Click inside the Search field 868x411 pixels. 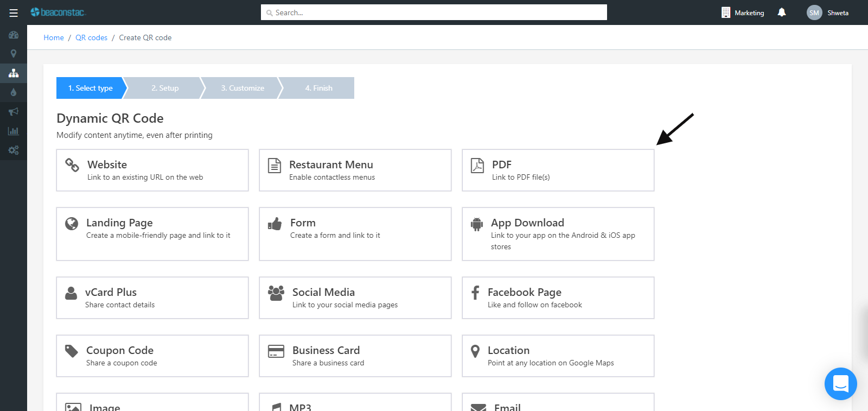coord(434,12)
